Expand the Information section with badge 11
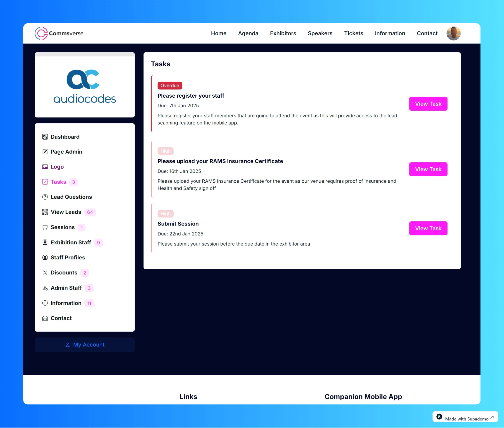Screen dimensions: 504x428 pos(65,303)
